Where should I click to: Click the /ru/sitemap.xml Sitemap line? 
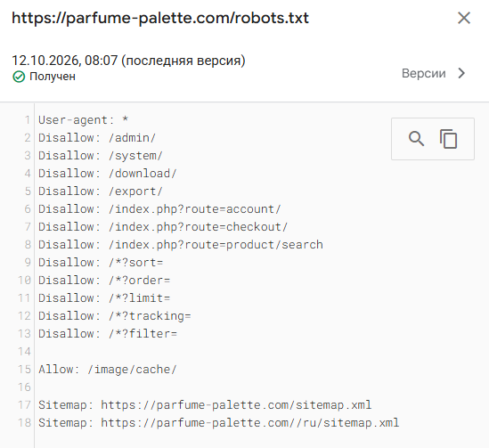[x=218, y=423]
